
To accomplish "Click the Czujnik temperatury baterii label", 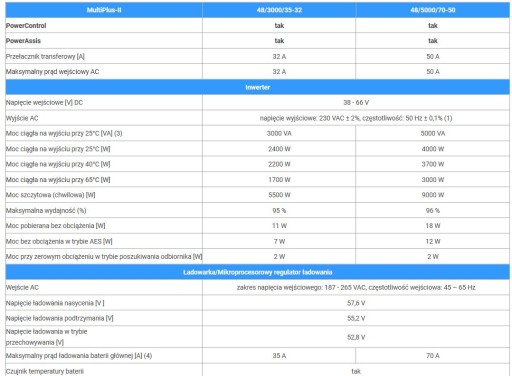I will pyautogui.click(x=45, y=371).
